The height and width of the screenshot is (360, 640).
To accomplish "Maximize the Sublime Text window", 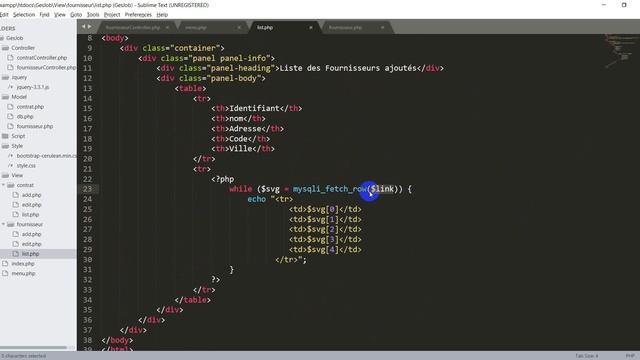I will 624,5.
